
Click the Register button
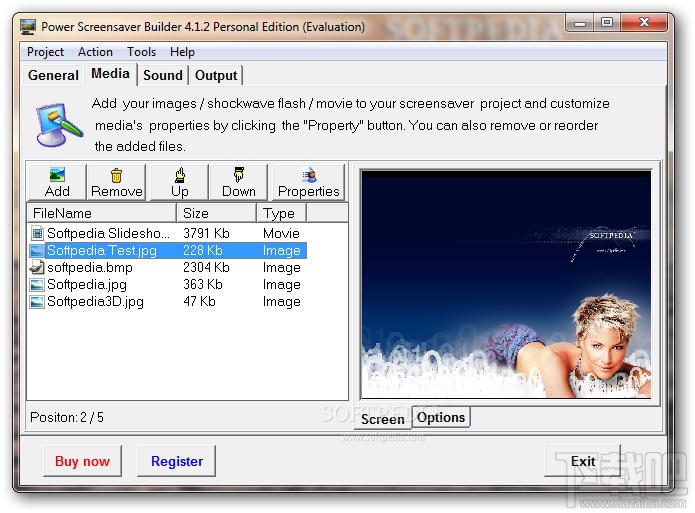coord(177,461)
